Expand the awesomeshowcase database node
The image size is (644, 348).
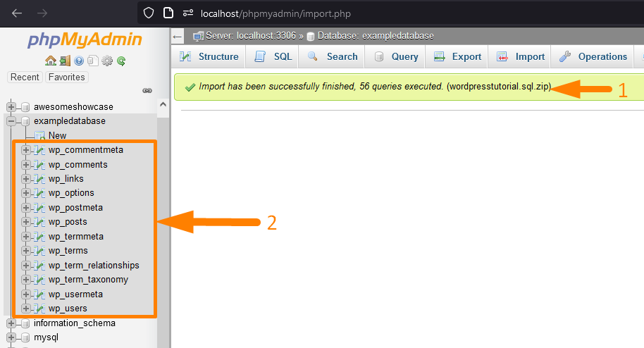[x=11, y=107]
